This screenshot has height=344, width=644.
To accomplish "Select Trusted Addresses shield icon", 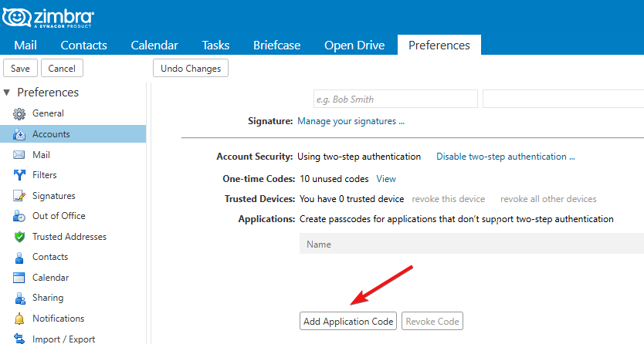I will click(x=19, y=237).
